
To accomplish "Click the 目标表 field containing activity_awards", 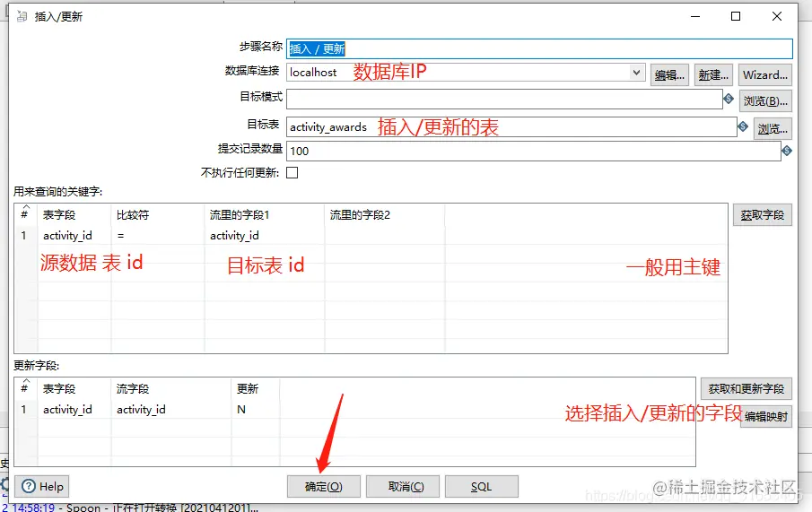I will pyautogui.click(x=511, y=126).
